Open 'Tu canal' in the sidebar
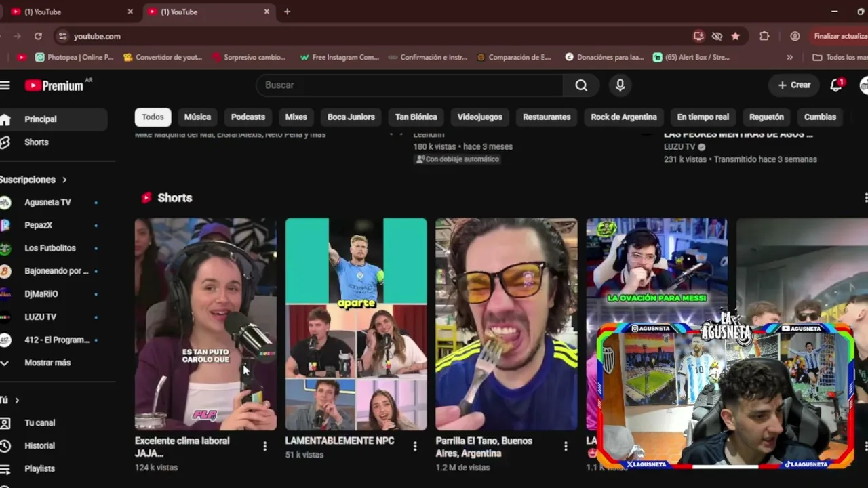 [39, 423]
